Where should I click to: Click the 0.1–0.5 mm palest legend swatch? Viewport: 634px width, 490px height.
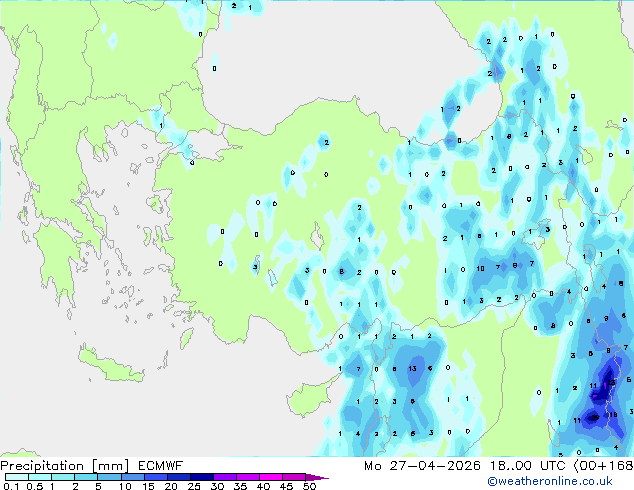tap(17, 477)
